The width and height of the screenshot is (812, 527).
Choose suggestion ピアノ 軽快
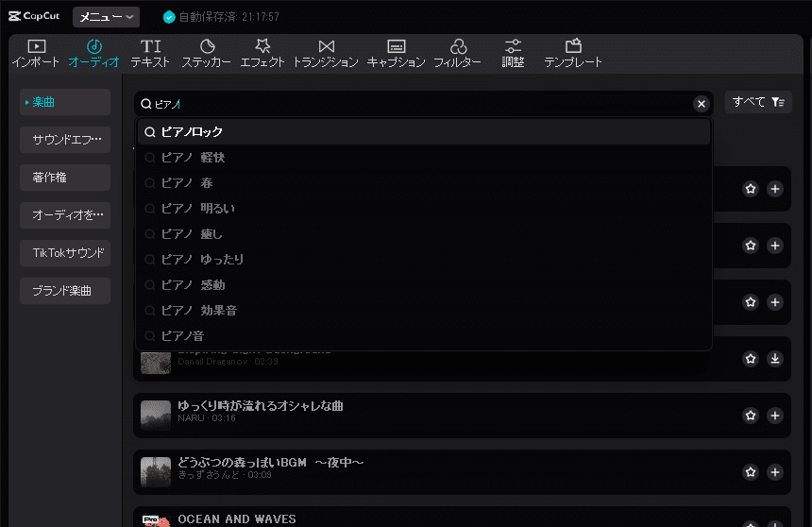(x=424, y=158)
